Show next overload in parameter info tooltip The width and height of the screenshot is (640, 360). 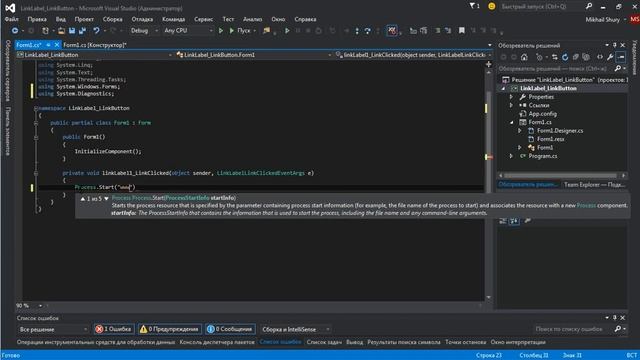coord(106,199)
